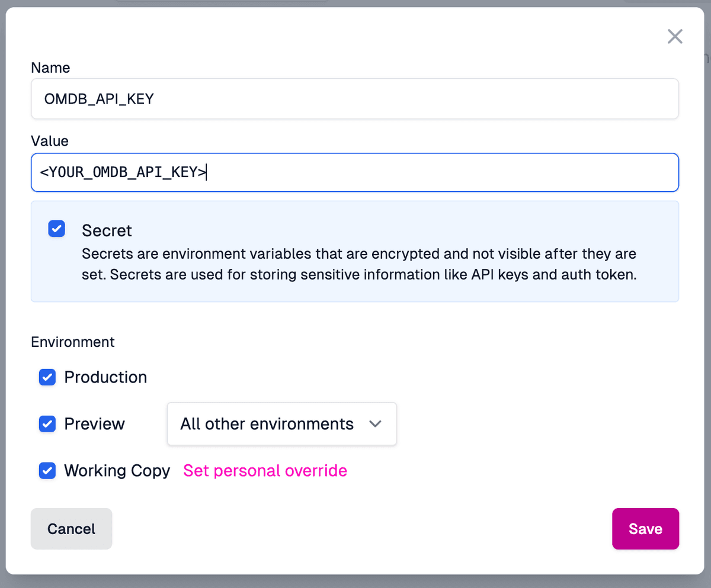This screenshot has height=588, width=711.
Task: Focus the Name input showing OMDB_API_KEY
Action: [354, 98]
